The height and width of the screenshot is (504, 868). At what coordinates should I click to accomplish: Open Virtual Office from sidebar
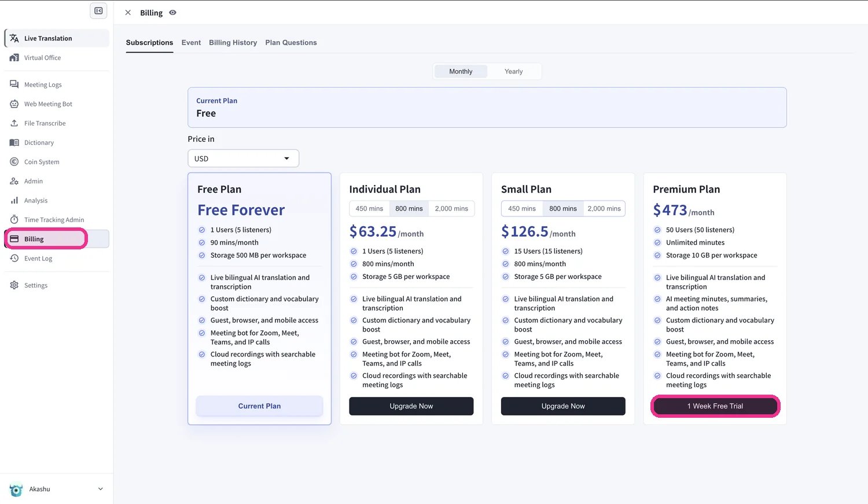[57, 58]
